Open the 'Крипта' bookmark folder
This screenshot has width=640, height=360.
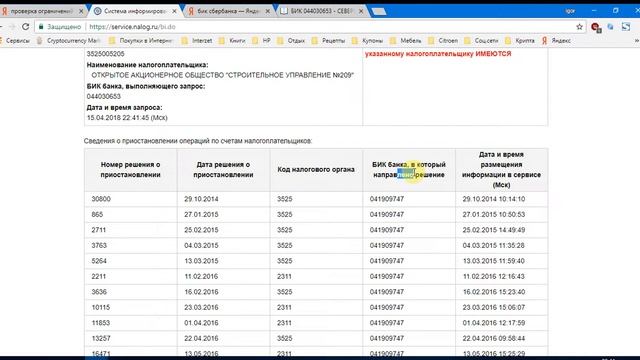520,41
